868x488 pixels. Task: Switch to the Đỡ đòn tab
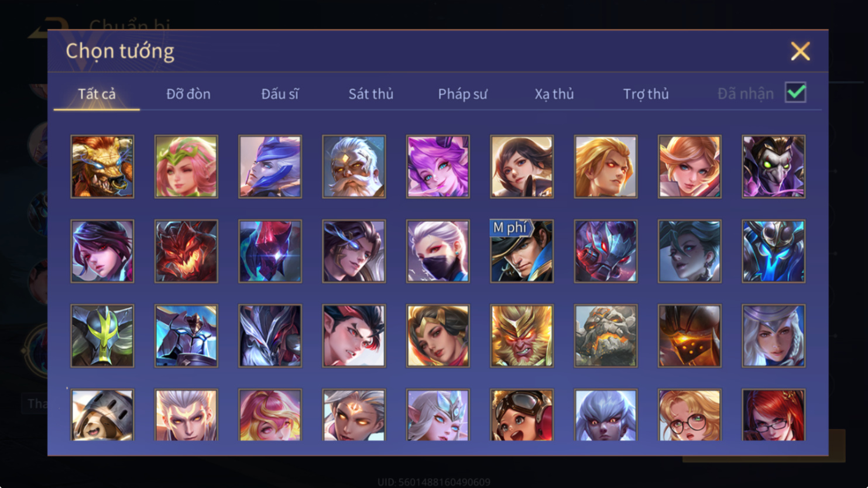pyautogui.click(x=188, y=94)
